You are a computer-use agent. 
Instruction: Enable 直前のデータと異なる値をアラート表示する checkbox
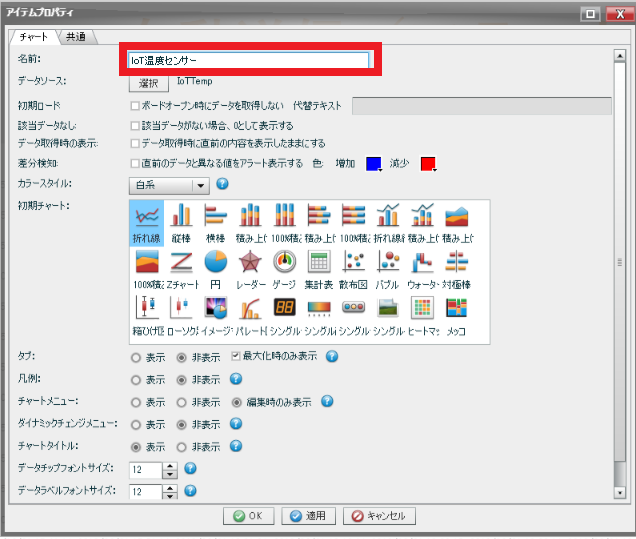(135, 163)
